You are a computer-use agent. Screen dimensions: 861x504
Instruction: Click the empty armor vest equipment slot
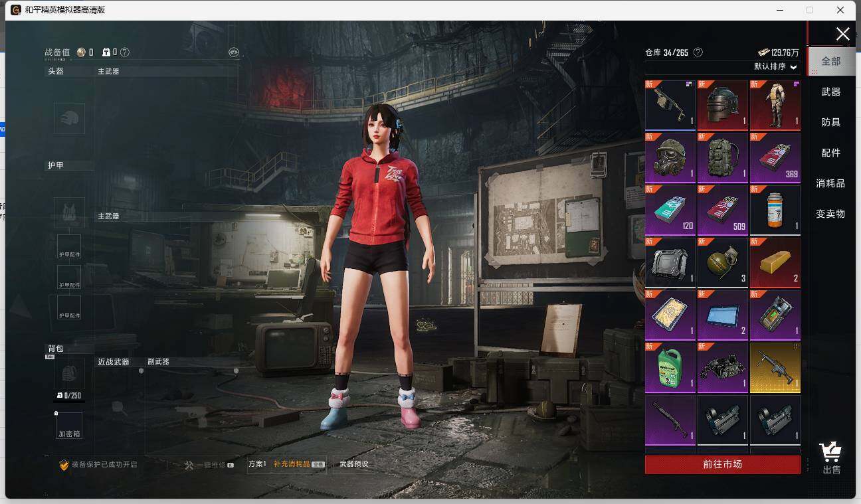[69, 212]
